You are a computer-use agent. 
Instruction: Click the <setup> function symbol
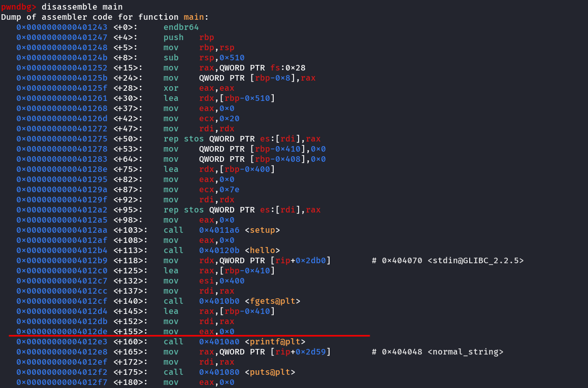click(x=262, y=230)
